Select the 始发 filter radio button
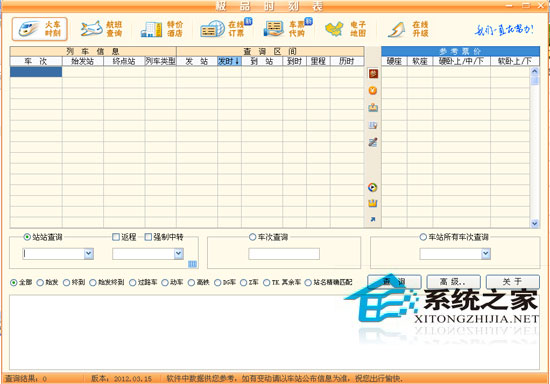Viewport: 550px width, 384px height. tap(40, 282)
